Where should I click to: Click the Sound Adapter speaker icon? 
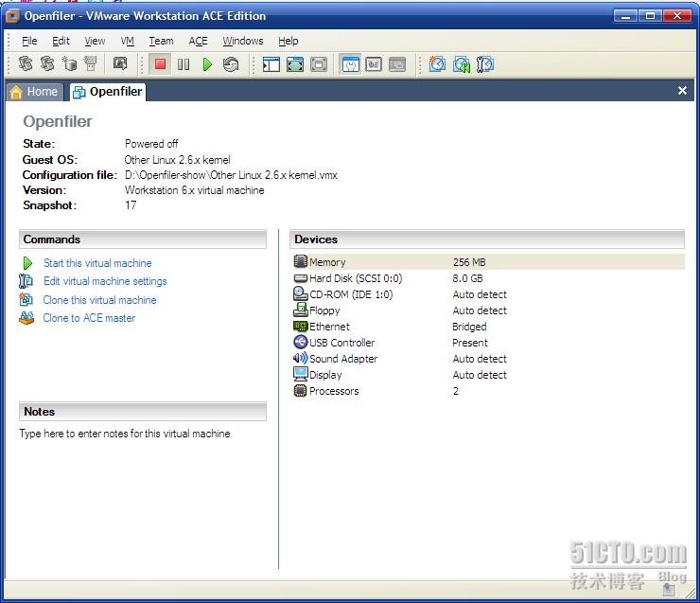[301, 358]
